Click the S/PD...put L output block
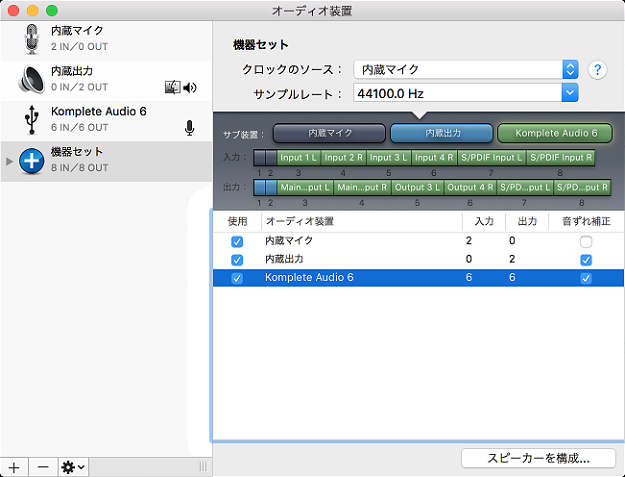Image resolution: width=625 pixels, height=477 pixels. [x=525, y=187]
